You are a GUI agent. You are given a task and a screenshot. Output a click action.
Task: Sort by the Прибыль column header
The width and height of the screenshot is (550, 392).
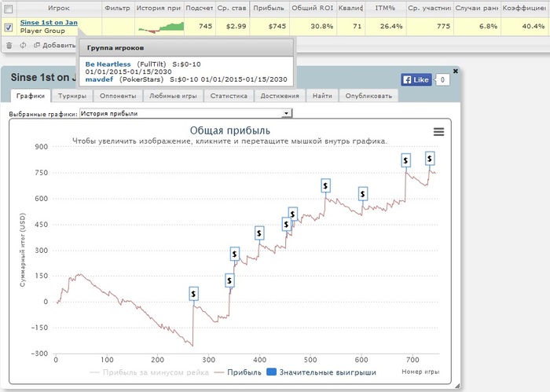[269, 8]
